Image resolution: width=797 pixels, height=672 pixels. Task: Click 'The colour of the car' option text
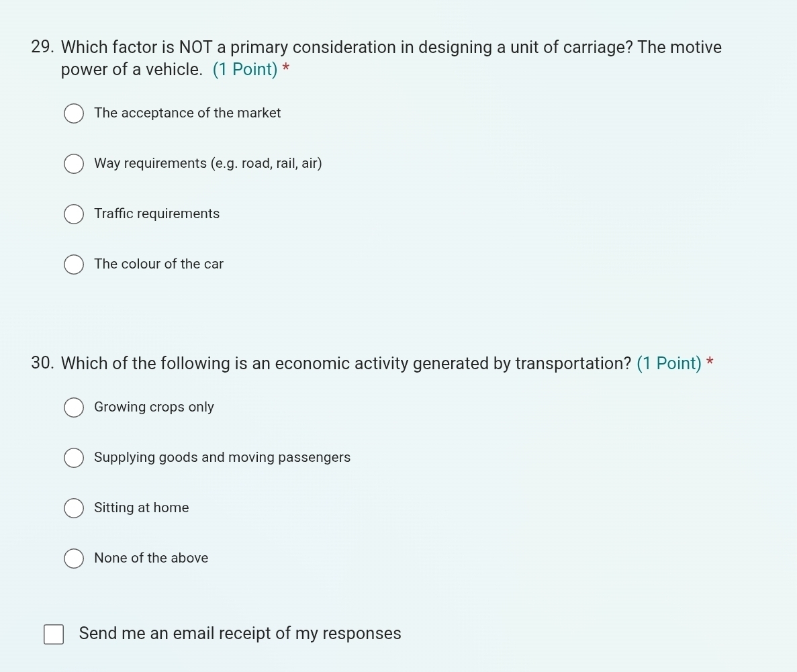click(x=159, y=264)
